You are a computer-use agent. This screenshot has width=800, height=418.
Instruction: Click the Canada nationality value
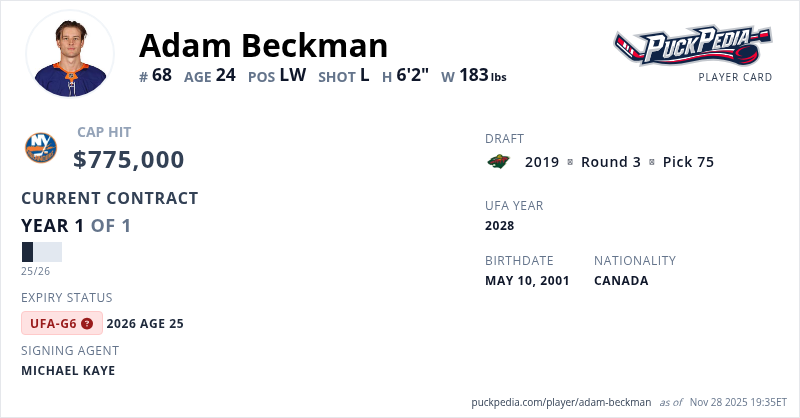[621, 280]
